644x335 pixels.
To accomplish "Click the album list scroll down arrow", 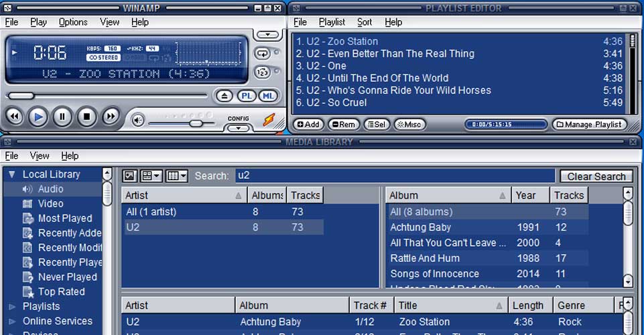I will click(627, 281).
